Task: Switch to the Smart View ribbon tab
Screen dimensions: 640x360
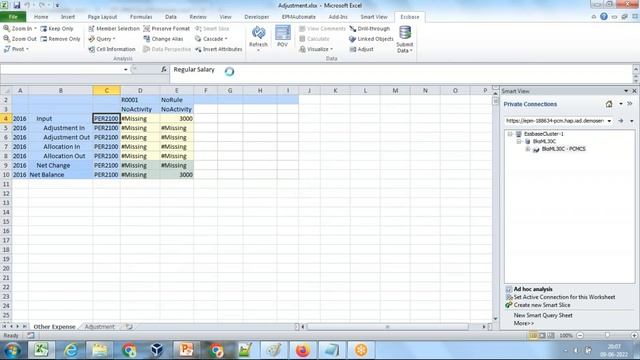Action: pyautogui.click(x=373, y=17)
